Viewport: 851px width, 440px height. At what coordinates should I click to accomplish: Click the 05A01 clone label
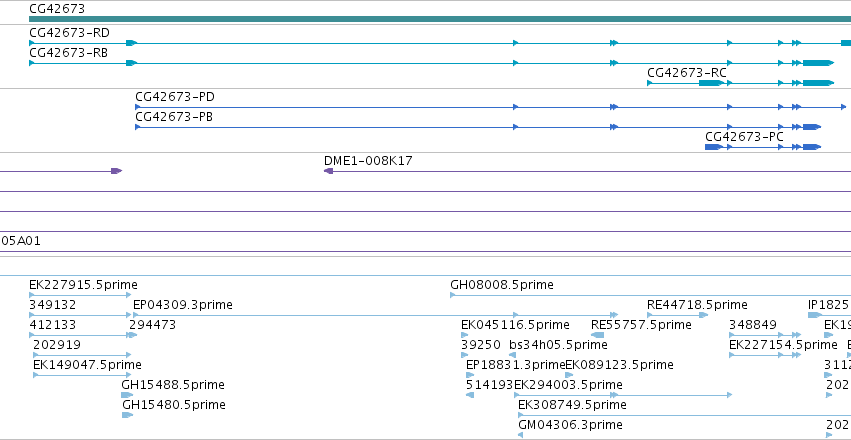coord(21,241)
